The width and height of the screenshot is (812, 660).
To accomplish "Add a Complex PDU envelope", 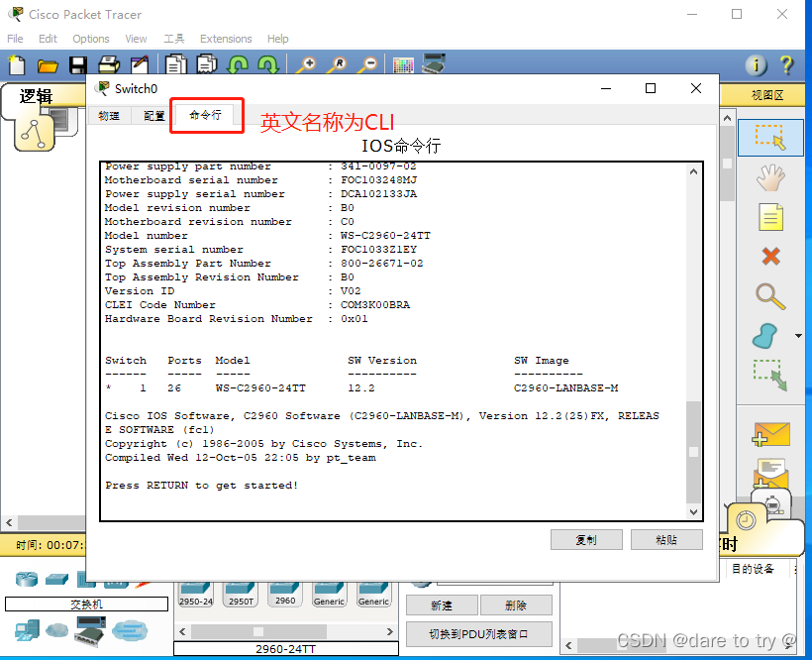I will [770, 473].
